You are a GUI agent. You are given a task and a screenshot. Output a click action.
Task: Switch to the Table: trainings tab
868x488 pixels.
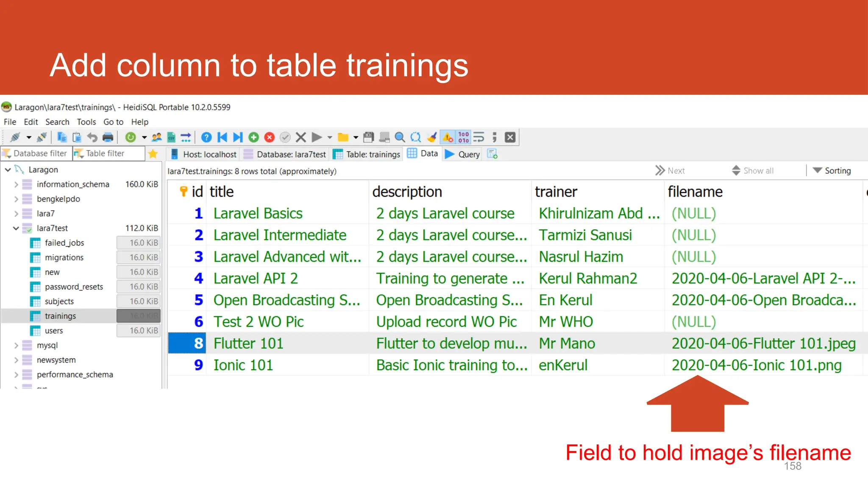point(367,154)
